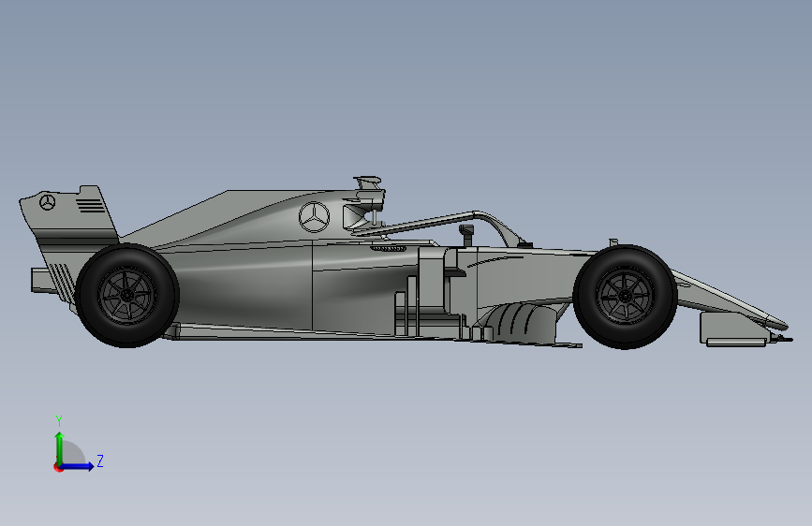Select the Mercedes star logo on the rear wing endplate
Screen dimensions: 812x526
click(x=47, y=202)
